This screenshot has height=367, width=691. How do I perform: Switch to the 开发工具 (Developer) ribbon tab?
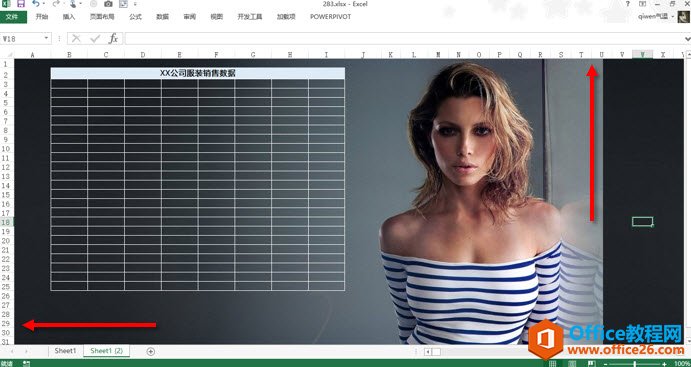click(x=250, y=17)
